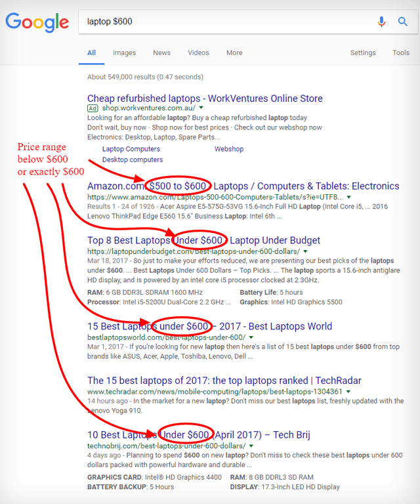Switch to the Images tab
Screen dimensions: 420x504
(x=125, y=52)
